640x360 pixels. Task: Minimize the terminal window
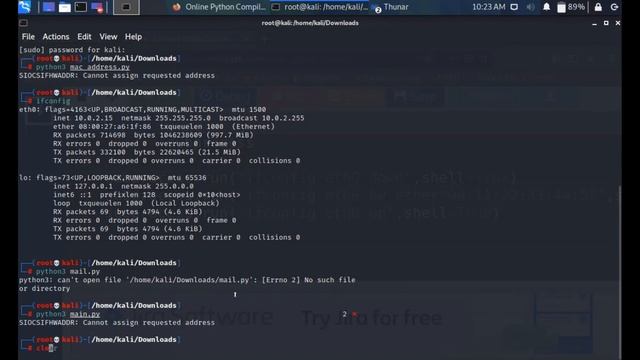pos(595,23)
